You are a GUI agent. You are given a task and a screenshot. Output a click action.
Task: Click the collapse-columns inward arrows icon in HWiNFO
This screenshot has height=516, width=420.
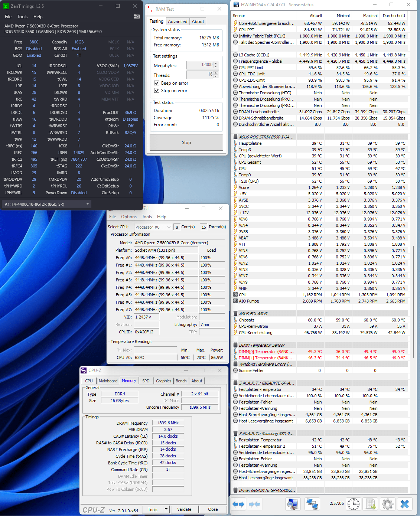pos(254,504)
